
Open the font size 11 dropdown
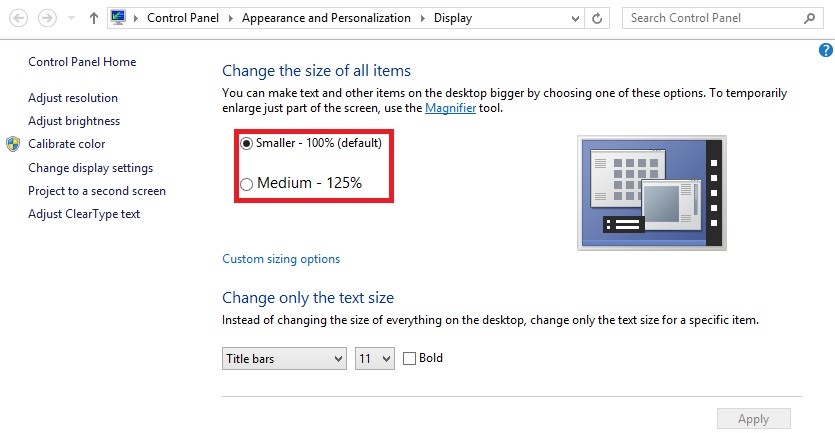(x=375, y=358)
